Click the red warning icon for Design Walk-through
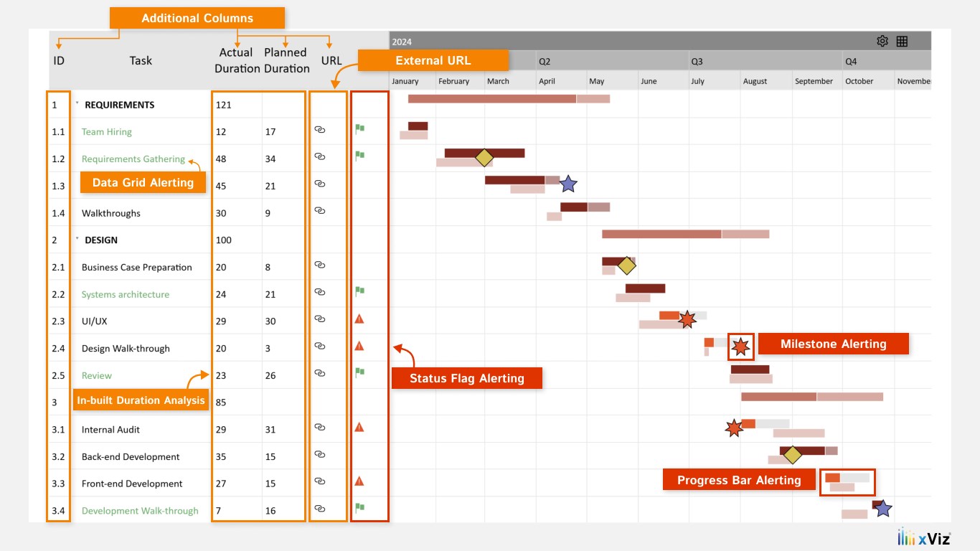Image resolution: width=980 pixels, height=551 pixels. point(359,346)
